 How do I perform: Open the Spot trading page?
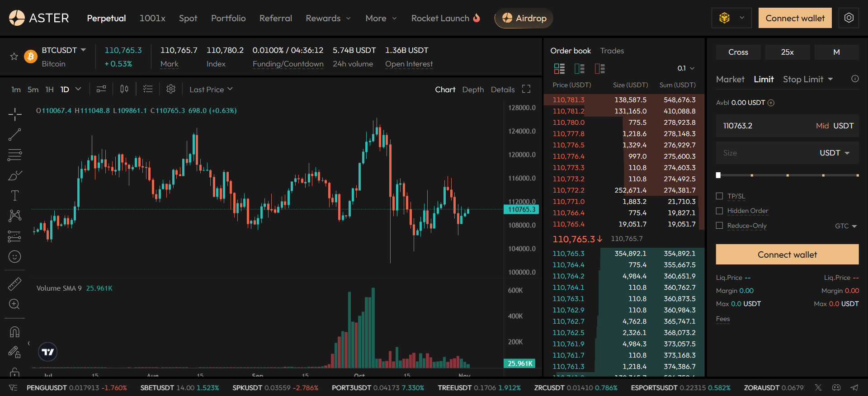(x=188, y=18)
